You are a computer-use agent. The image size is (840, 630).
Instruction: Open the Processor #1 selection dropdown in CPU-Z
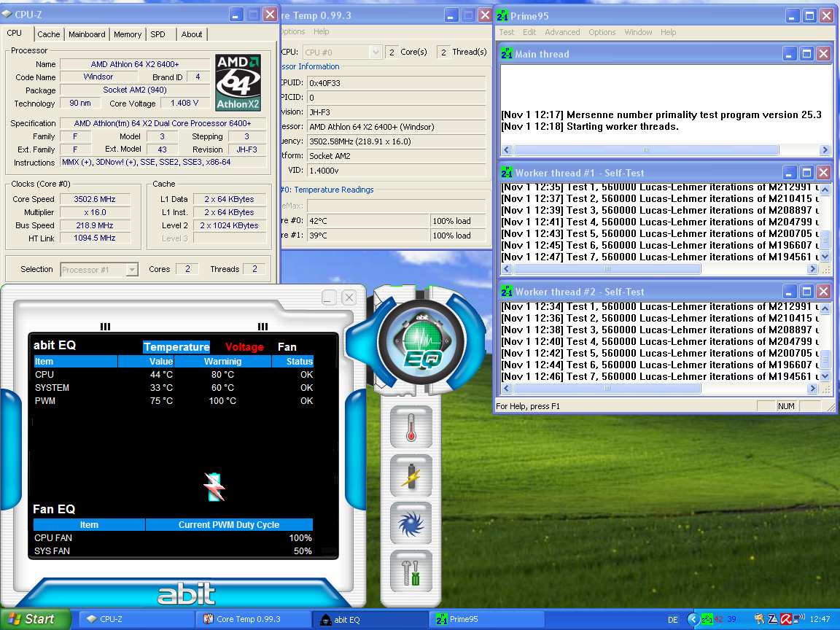100,270
